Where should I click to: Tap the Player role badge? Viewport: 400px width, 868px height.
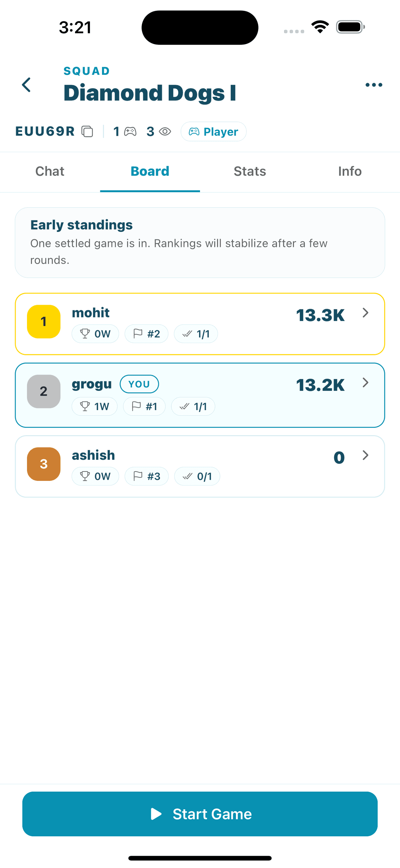(213, 131)
